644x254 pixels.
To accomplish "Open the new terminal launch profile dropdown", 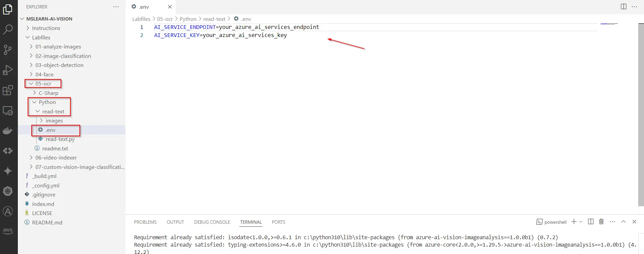I will pos(581,222).
